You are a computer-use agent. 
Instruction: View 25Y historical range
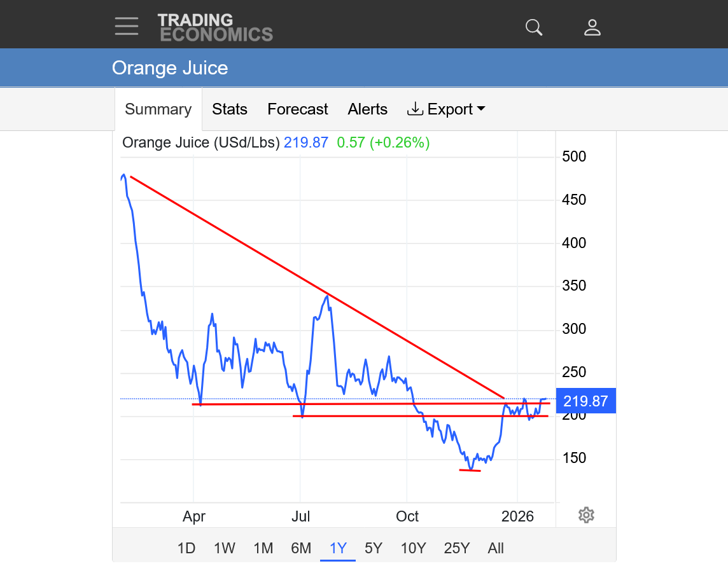tap(456, 548)
